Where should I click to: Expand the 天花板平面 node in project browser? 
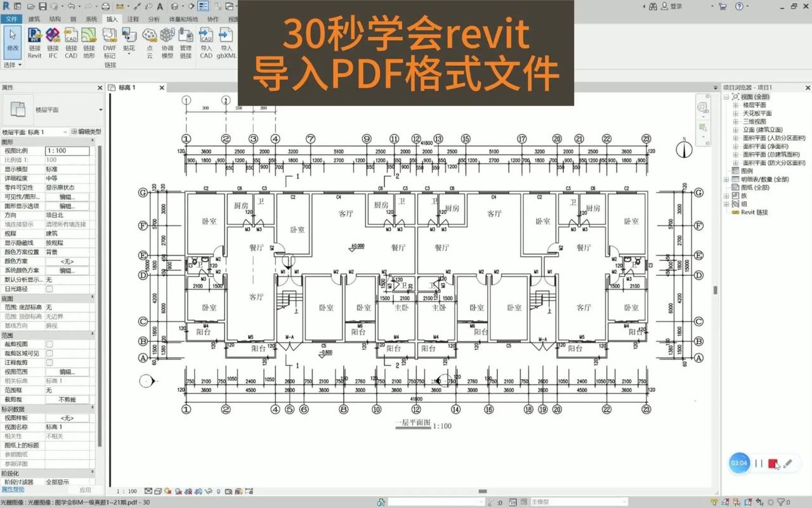coord(737,113)
